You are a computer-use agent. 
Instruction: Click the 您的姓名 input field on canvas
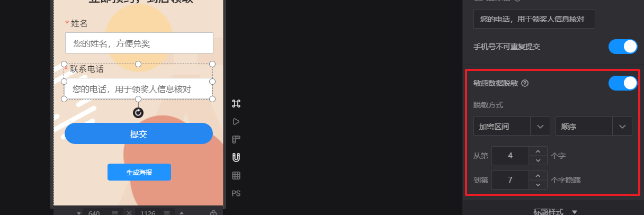click(x=139, y=43)
